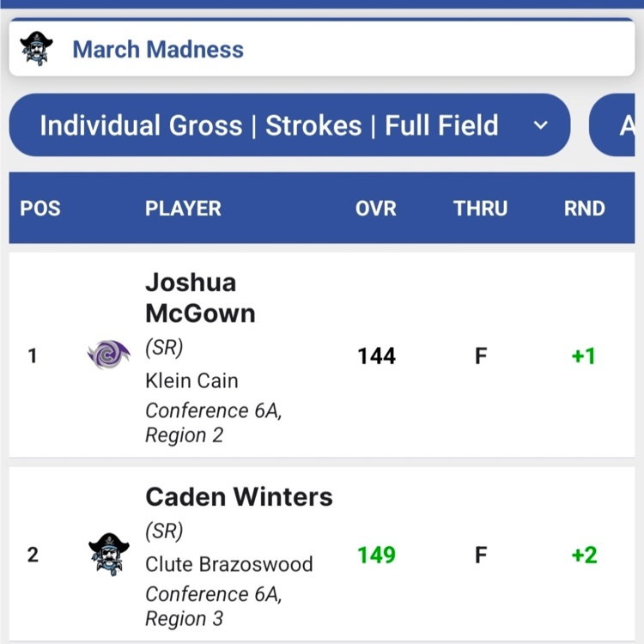
Task: Click Caden Winters' overall score of 149
Action: pyautogui.click(x=376, y=555)
